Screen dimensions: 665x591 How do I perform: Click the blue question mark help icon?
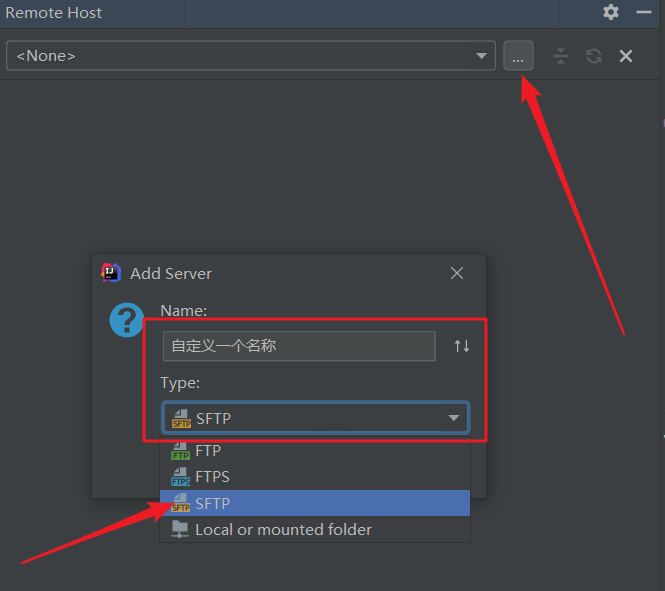127,320
